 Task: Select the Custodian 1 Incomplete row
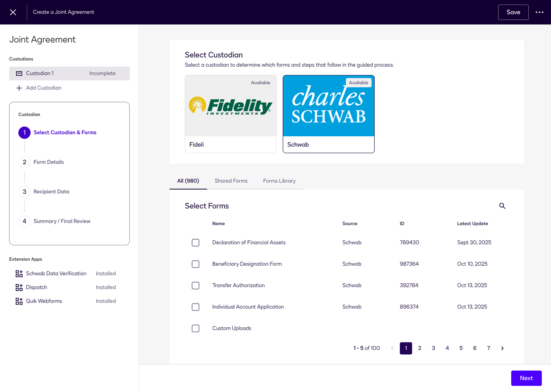[69, 73]
